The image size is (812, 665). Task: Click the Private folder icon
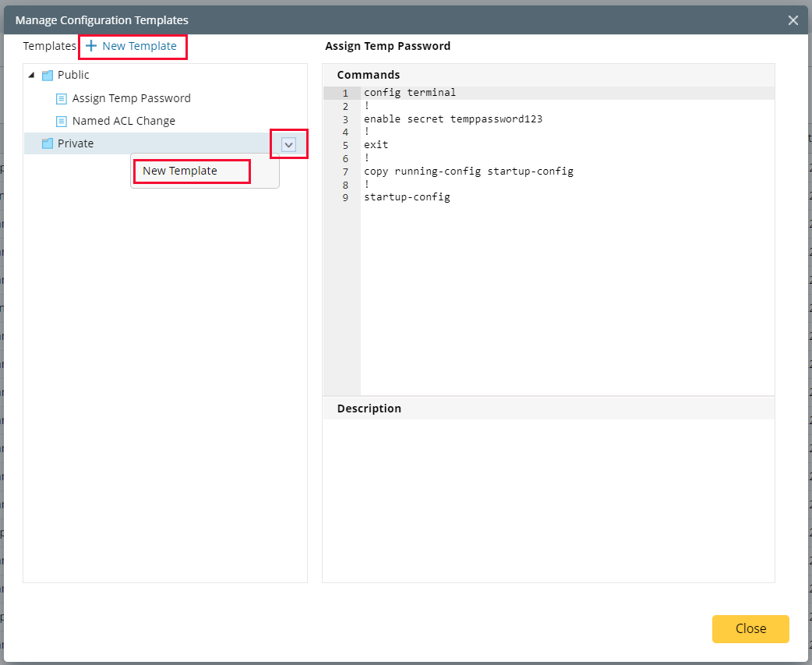coord(46,143)
